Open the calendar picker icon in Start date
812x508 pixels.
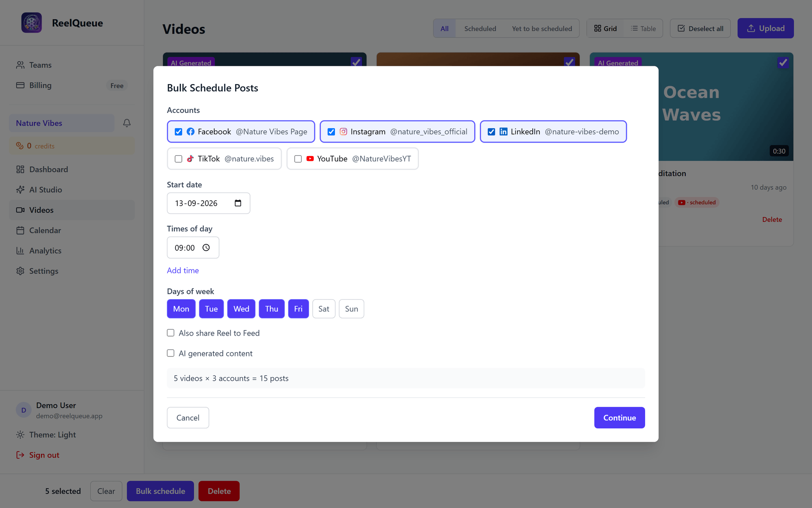coord(238,203)
